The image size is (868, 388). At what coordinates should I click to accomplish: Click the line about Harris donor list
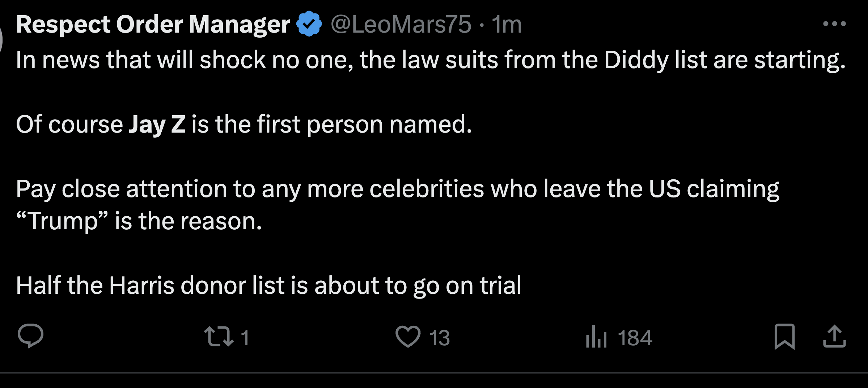point(268,285)
